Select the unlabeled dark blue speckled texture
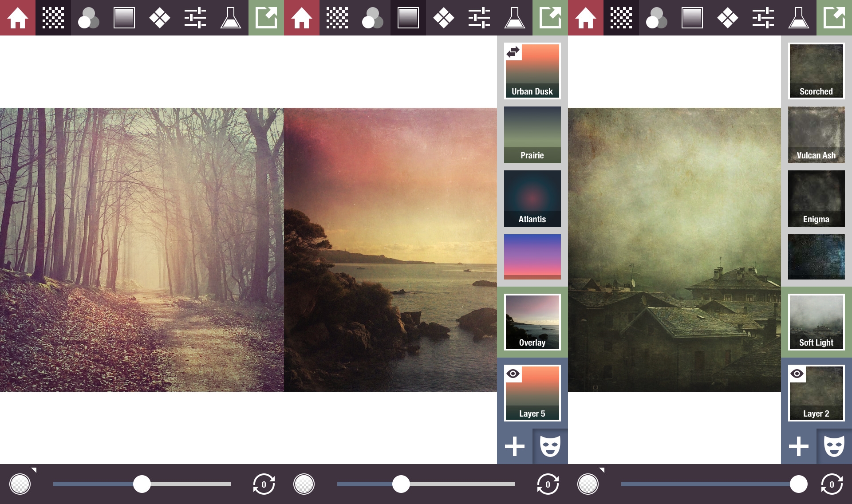Viewport: 852px width, 504px height. 816,257
